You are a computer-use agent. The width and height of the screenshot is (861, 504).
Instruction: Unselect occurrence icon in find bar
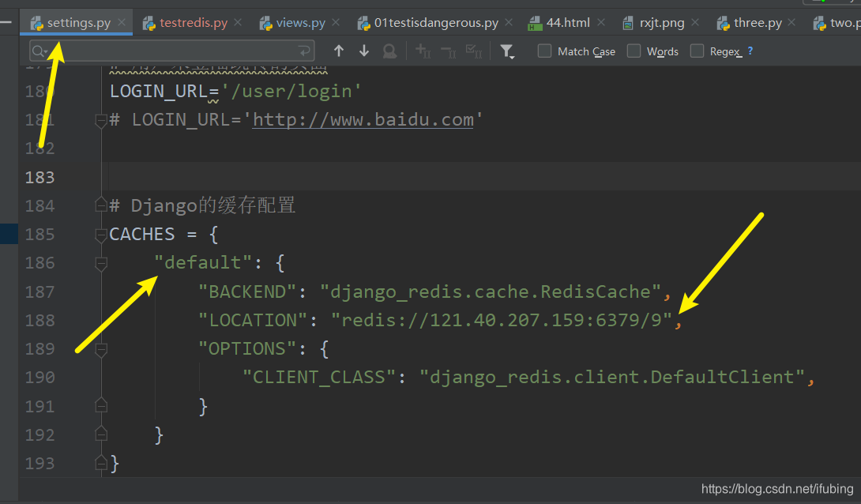pos(449,51)
